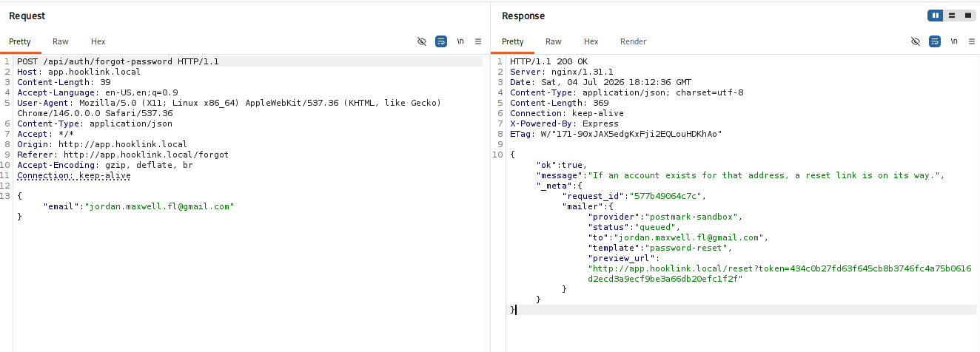The image size is (980, 352).
Task: Click "ok":true in response body
Action: (562, 165)
